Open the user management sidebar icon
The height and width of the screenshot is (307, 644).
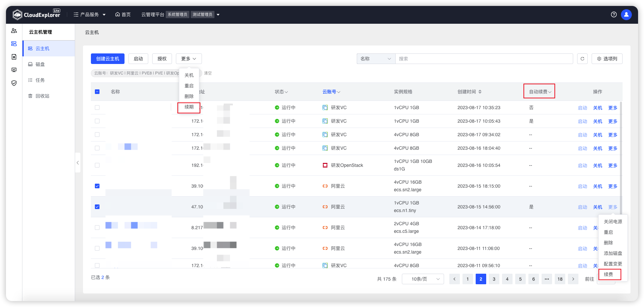pyautogui.click(x=14, y=31)
